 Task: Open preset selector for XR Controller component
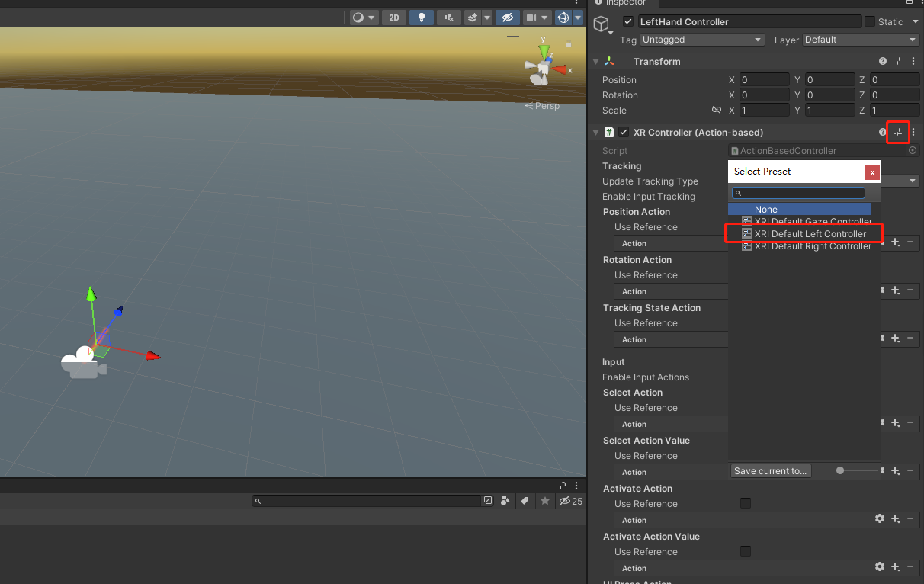(898, 133)
